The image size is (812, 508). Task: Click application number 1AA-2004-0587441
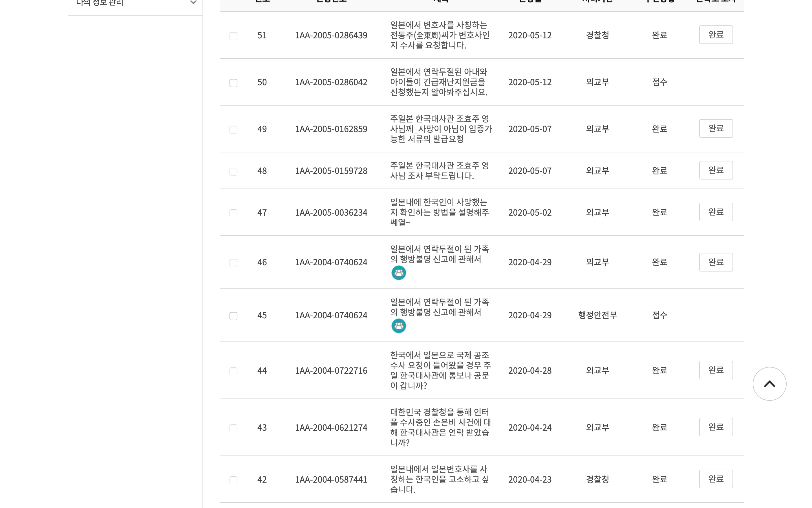[x=331, y=479]
